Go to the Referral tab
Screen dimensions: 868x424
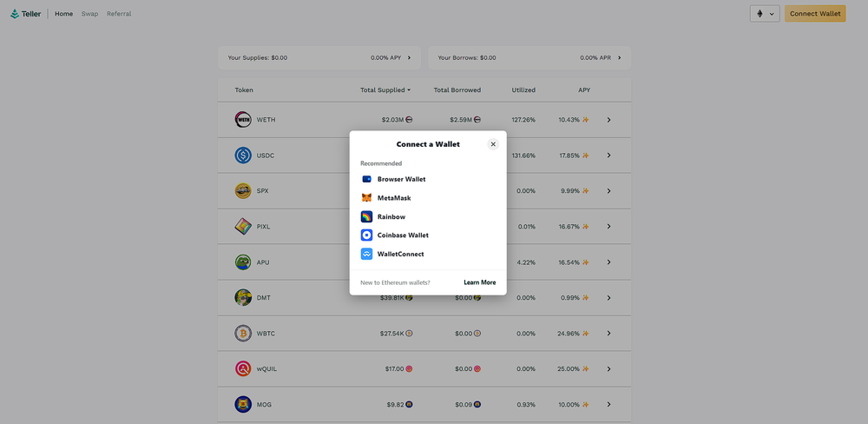(x=119, y=14)
